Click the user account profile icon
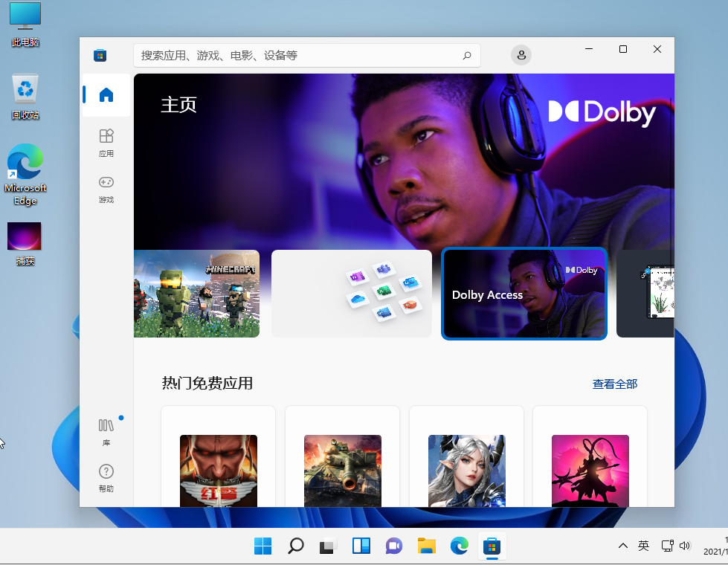This screenshot has height=565, width=728. tap(521, 55)
